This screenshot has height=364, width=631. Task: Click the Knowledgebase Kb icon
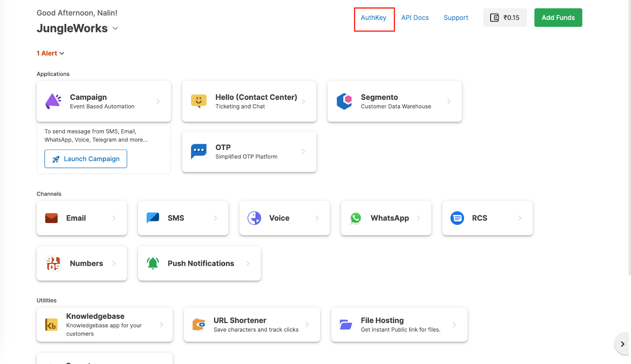click(x=51, y=325)
